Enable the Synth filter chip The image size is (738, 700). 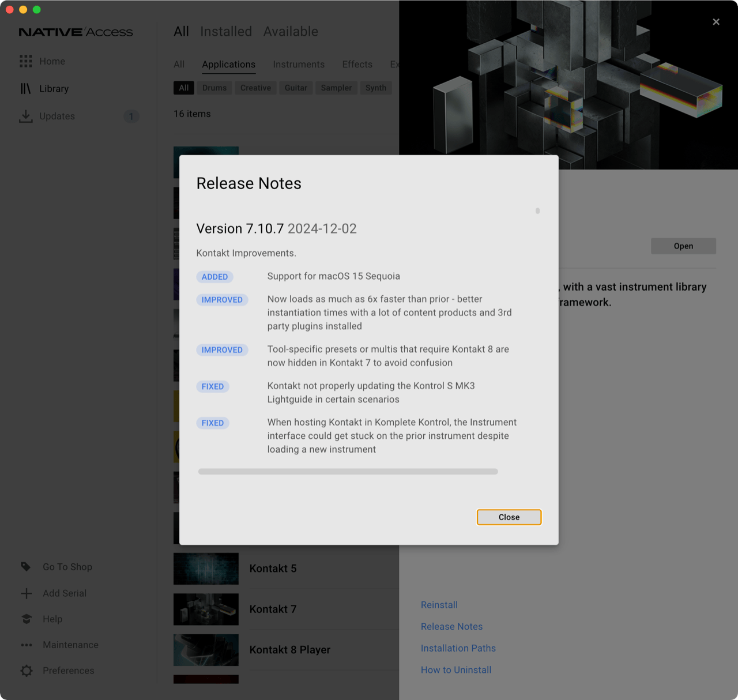click(x=376, y=88)
